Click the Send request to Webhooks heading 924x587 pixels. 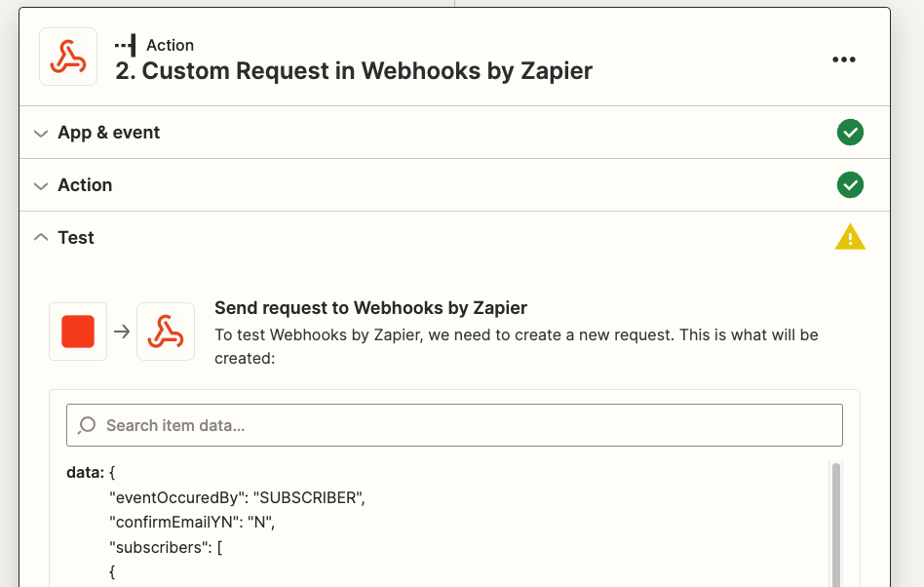coord(370,308)
